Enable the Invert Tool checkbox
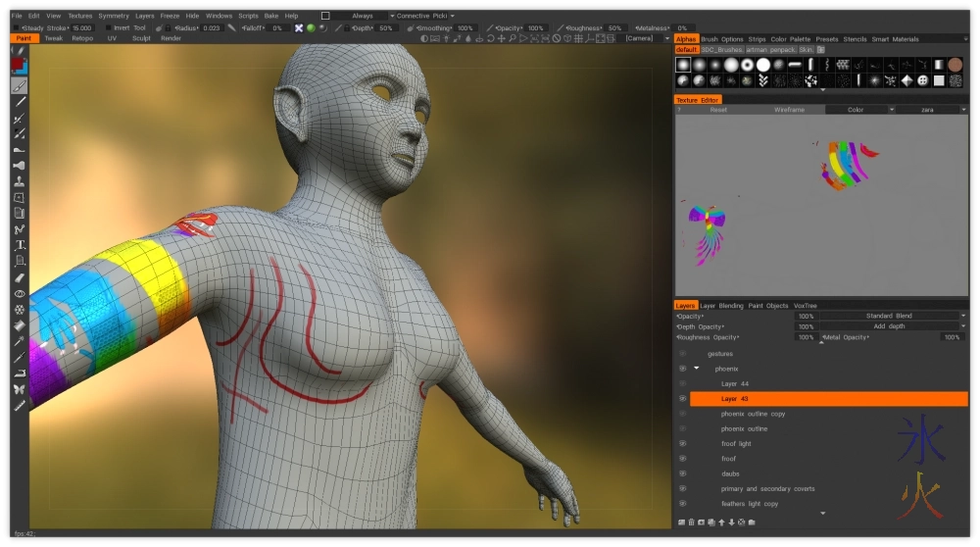The width and height of the screenshot is (980, 547). coord(107,28)
